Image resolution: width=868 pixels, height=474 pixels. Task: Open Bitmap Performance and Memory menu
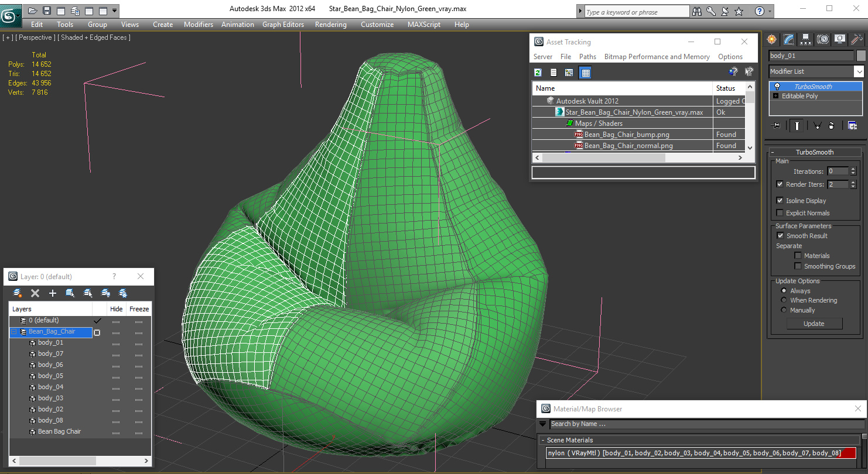click(657, 57)
